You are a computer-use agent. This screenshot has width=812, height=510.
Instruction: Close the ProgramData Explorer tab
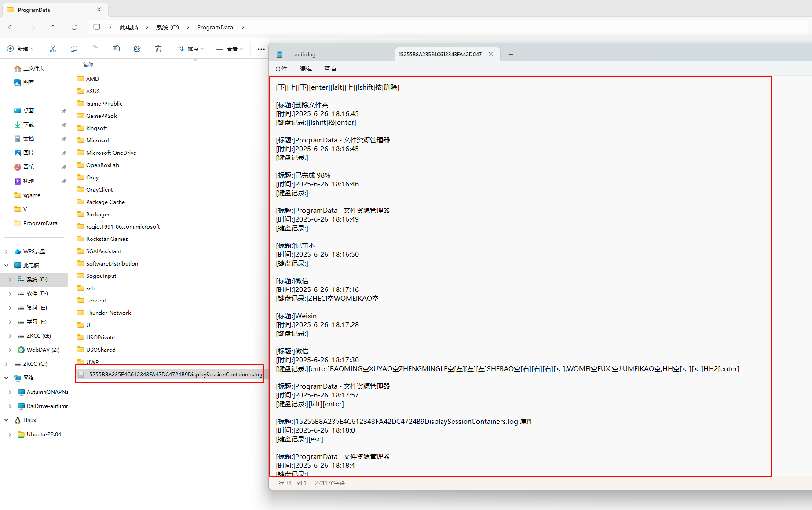(x=99, y=10)
